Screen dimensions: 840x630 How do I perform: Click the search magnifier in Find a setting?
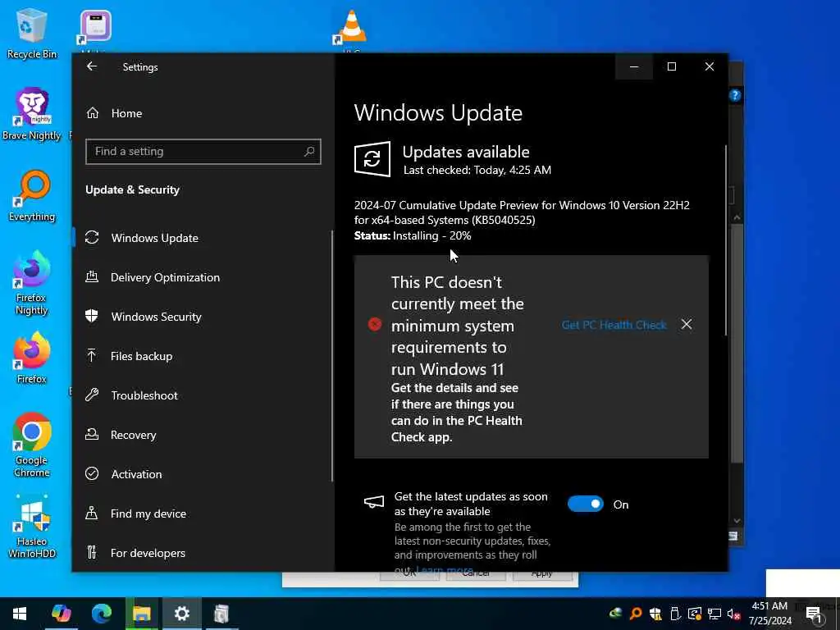(x=309, y=152)
